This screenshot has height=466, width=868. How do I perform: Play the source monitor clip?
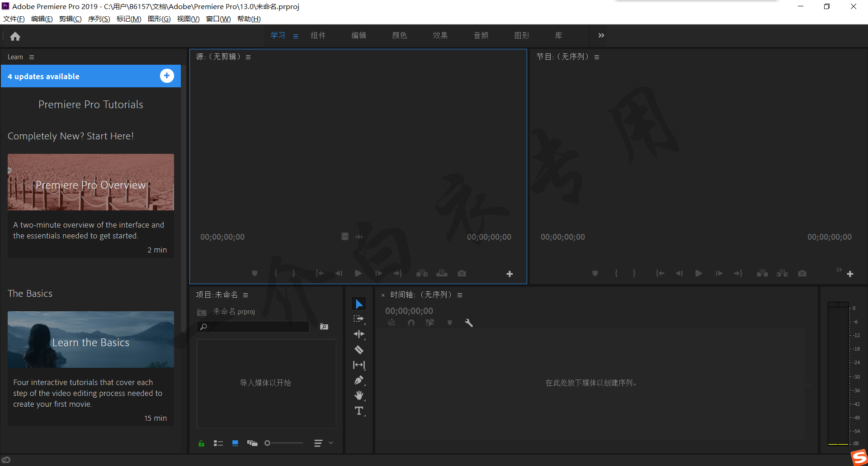click(x=358, y=273)
